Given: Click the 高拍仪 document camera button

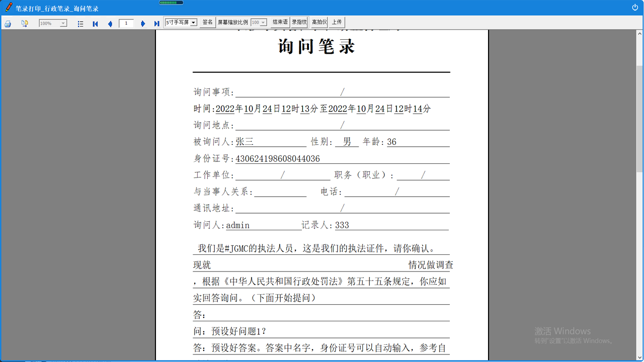Looking at the screenshot, I should pos(318,22).
